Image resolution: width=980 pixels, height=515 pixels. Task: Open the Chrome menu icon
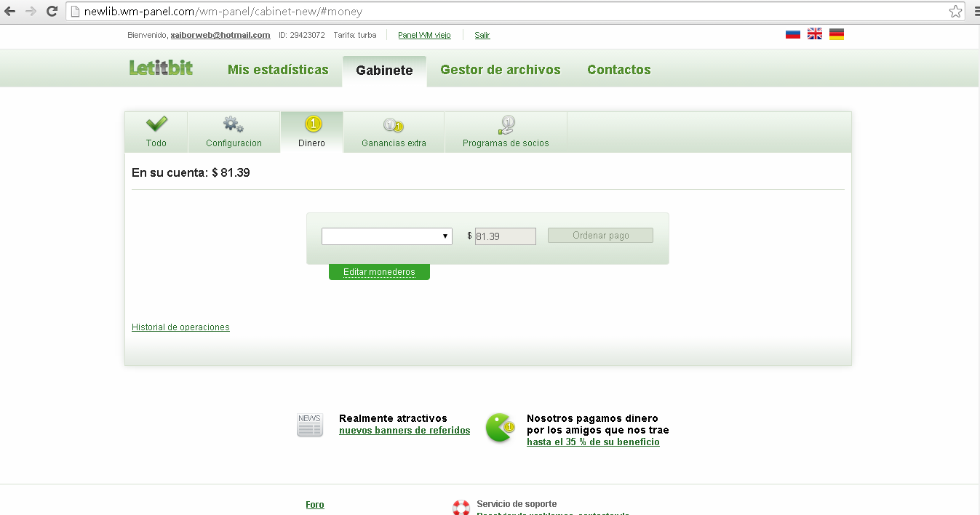click(976, 11)
